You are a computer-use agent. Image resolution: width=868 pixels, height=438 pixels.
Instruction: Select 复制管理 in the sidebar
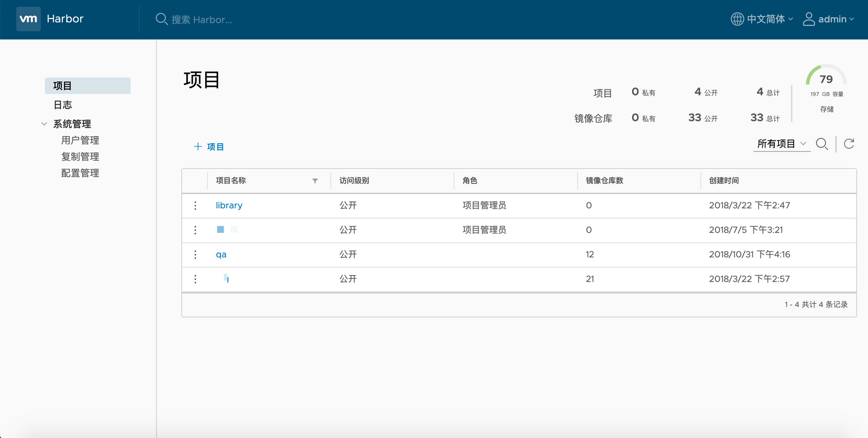pos(80,156)
